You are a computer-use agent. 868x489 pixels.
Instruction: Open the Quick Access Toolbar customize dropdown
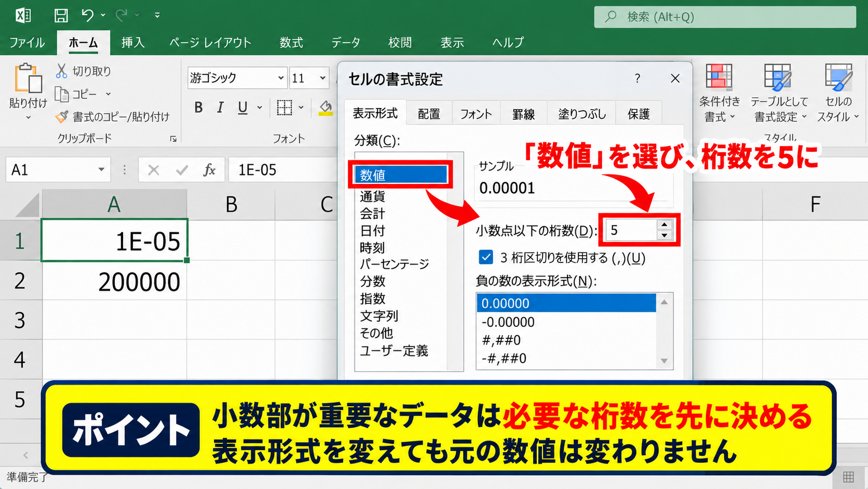[157, 16]
